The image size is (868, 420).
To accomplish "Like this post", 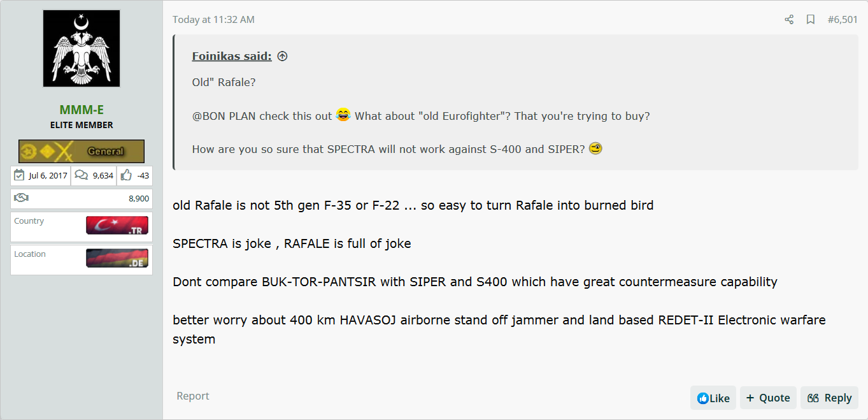I will pos(713,398).
